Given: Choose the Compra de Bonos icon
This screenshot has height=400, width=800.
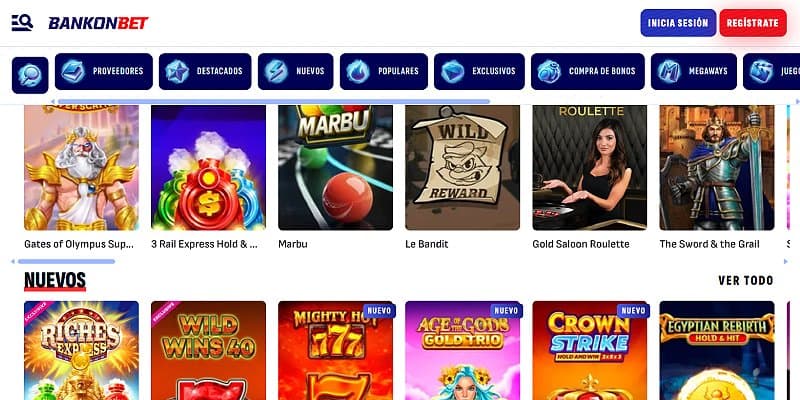Looking at the screenshot, I should point(549,71).
